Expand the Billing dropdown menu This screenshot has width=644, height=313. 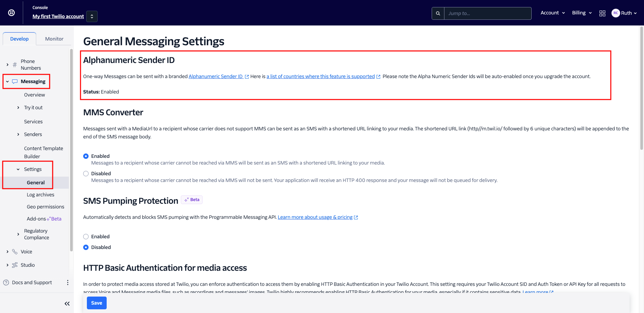[x=582, y=13]
